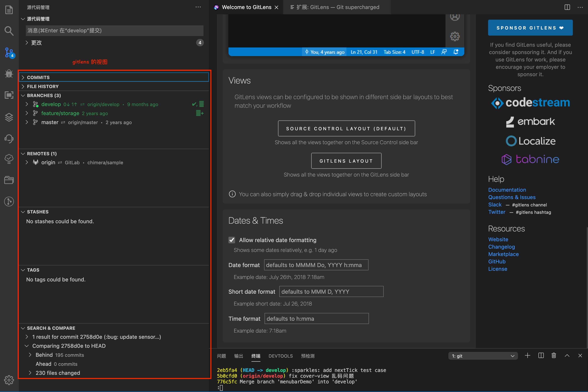The image size is (588, 392).
Task: Open the Run and Debug bug icon
Action: pyautogui.click(x=9, y=74)
